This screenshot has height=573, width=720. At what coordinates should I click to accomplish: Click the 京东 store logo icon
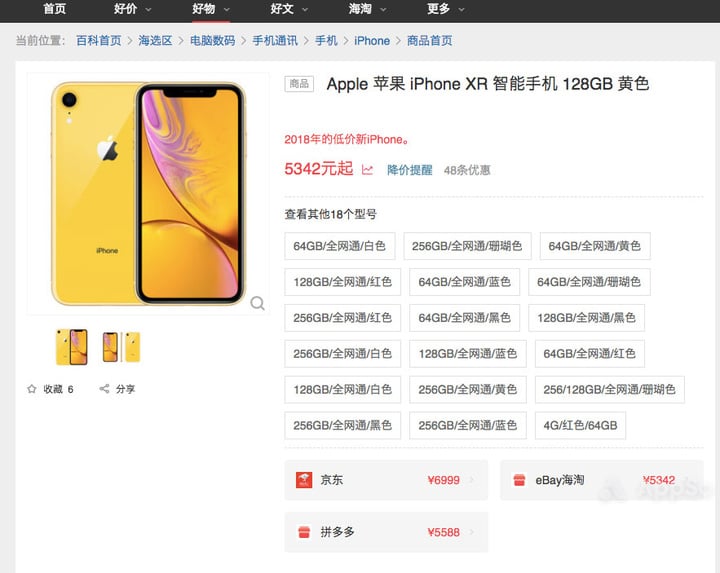pos(304,480)
